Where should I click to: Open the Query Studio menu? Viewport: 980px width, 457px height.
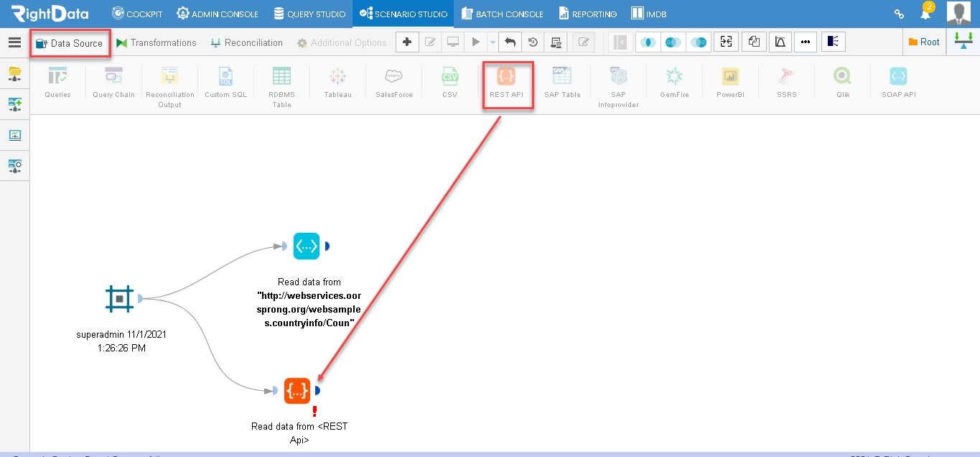pos(310,14)
